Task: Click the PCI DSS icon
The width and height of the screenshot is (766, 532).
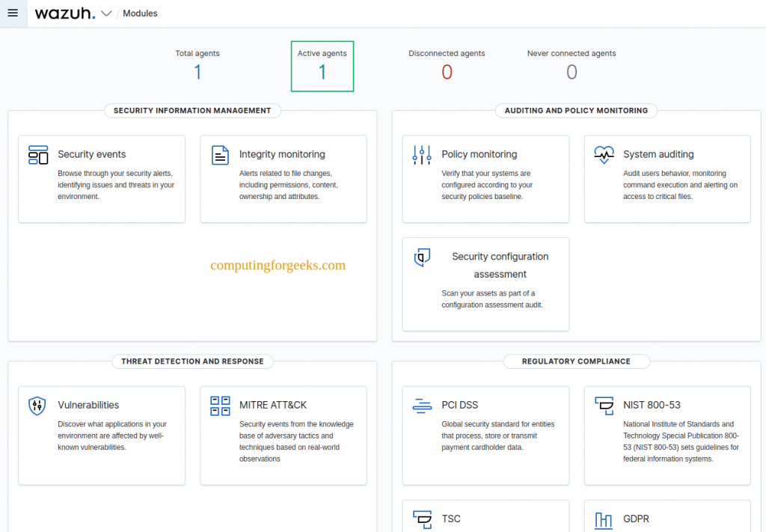Action: (422, 405)
